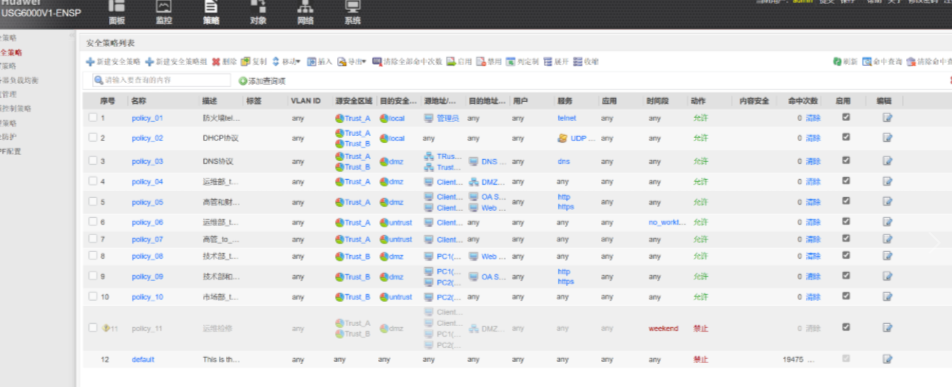This screenshot has width=952, height=387.
Task: Click the 源安全区域 column header
Action: (353, 101)
